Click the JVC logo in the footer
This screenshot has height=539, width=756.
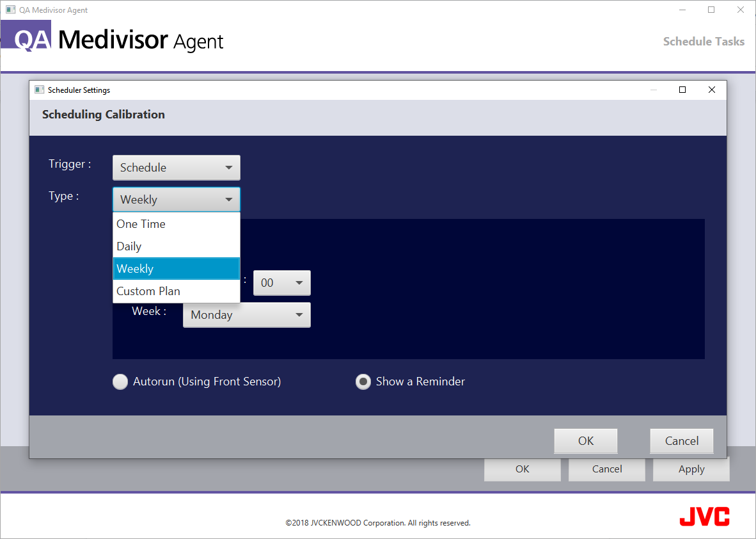coord(704,517)
